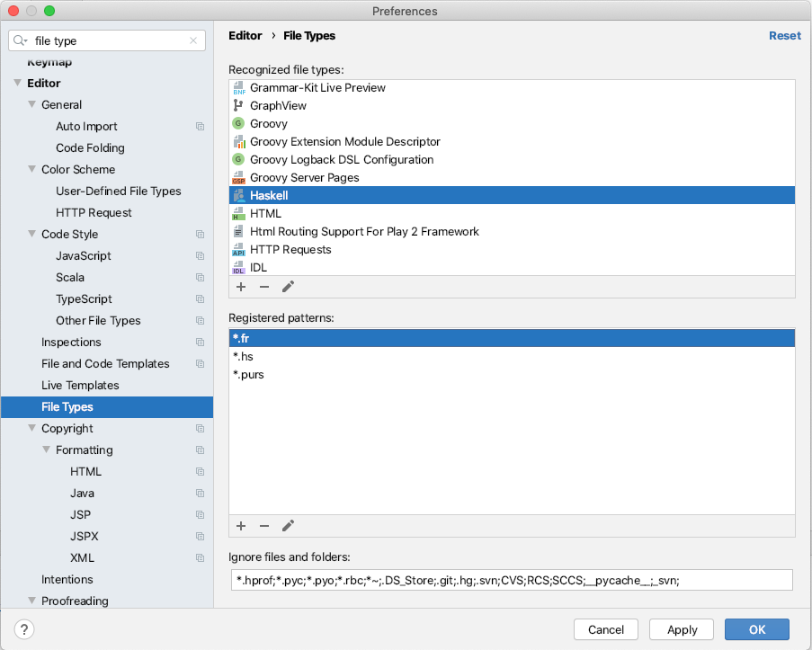Open the help question mark button
This screenshot has width=812, height=650.
(x=25, y=629)
